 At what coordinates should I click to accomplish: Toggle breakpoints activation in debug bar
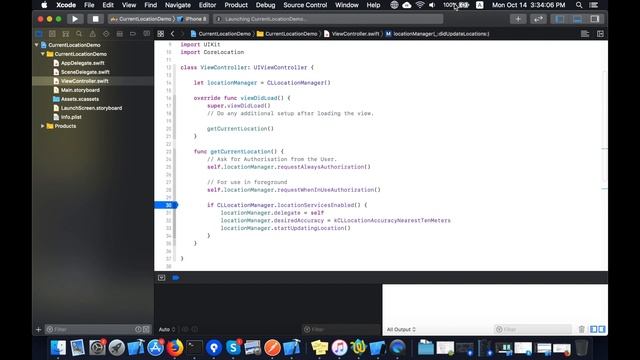click(x=176, y=278)
